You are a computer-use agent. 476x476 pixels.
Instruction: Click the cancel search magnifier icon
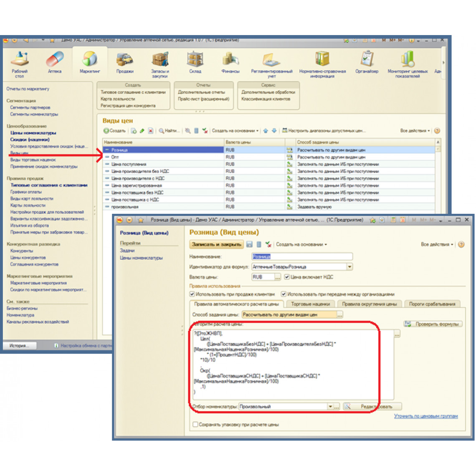click(x=188, y=131)
